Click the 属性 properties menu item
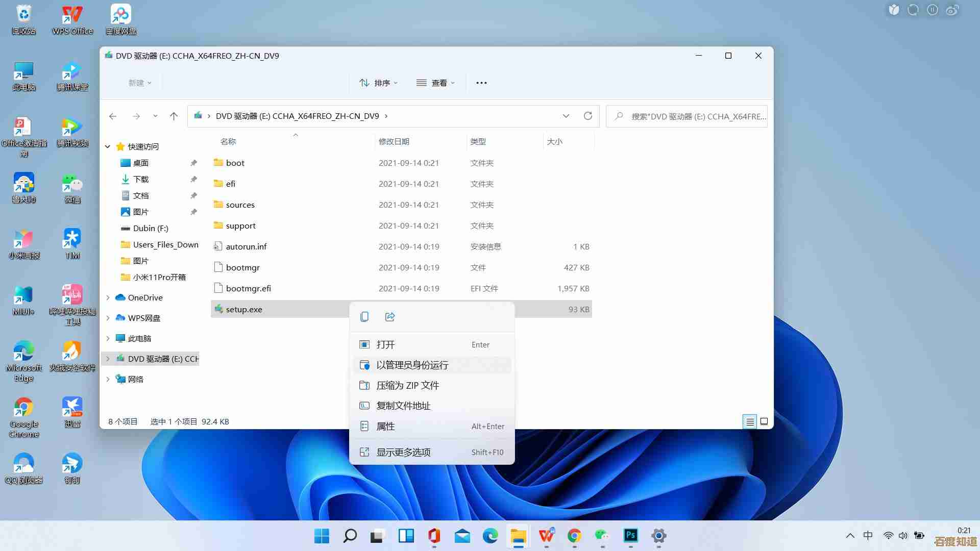Screen dimensions: 980x551 pyautogui.click(x=385, y=426)
